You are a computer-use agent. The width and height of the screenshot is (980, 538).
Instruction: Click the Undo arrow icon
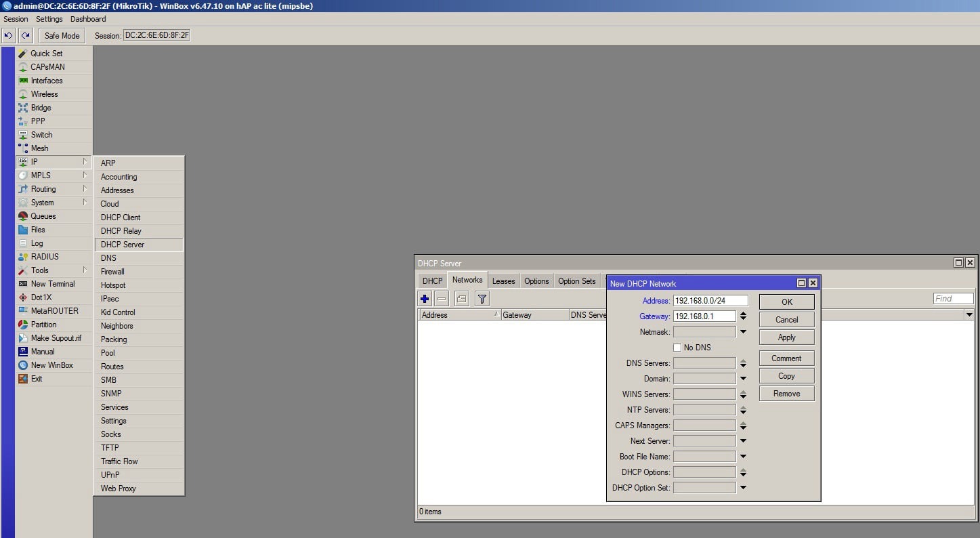tap(9, 36)
